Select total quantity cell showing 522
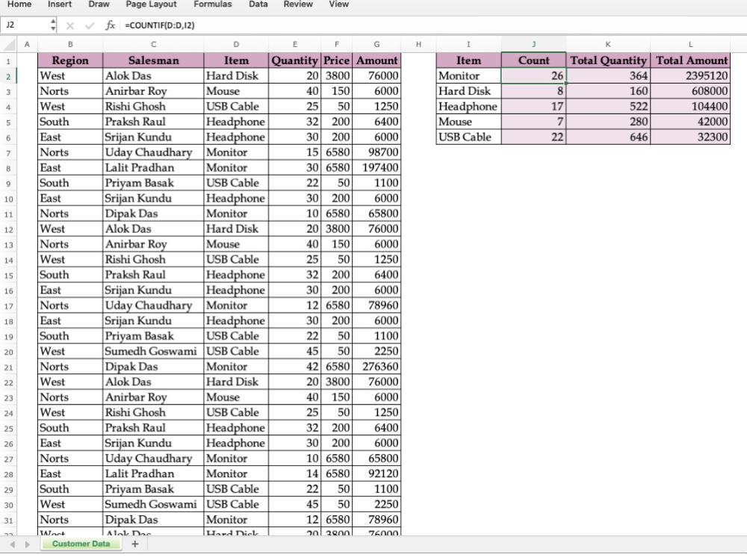 pyautogui.click(x=608, y=106)
